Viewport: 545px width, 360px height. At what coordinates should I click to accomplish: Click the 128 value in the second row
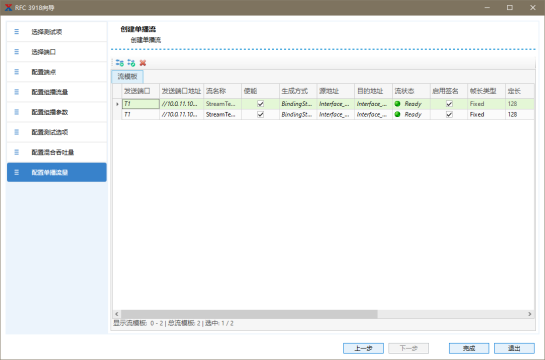tap(520, 115)
